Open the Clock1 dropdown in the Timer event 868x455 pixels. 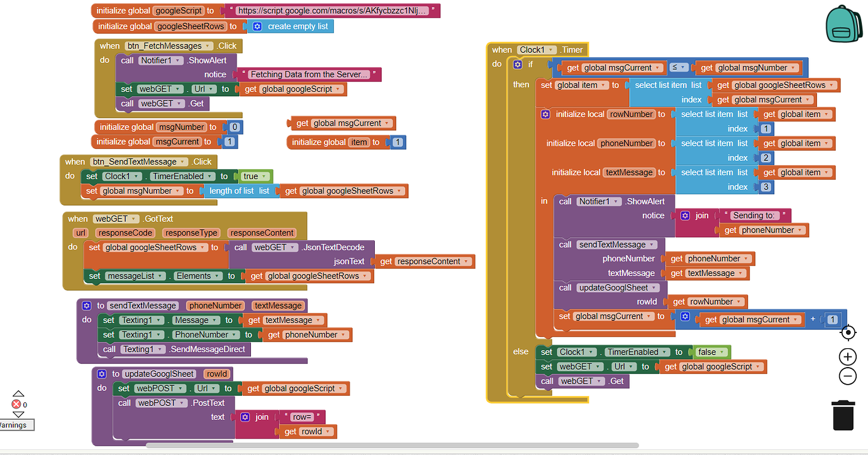[x=538, y=50]
